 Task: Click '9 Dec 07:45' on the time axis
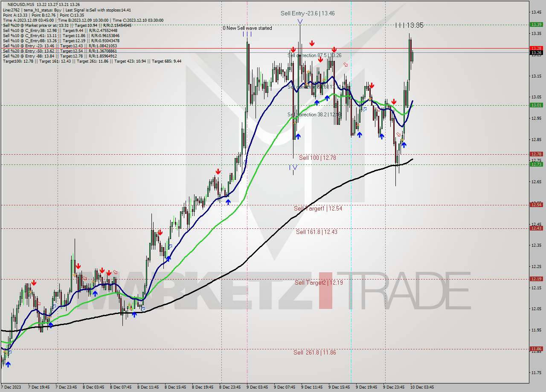click(x=284, y=387)
